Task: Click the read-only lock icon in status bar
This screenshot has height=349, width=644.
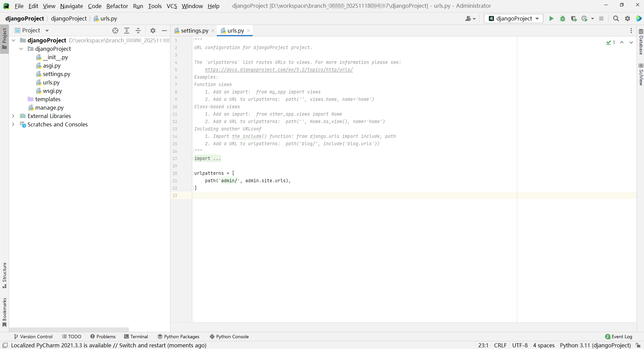Action: click(x=638, y=345)
